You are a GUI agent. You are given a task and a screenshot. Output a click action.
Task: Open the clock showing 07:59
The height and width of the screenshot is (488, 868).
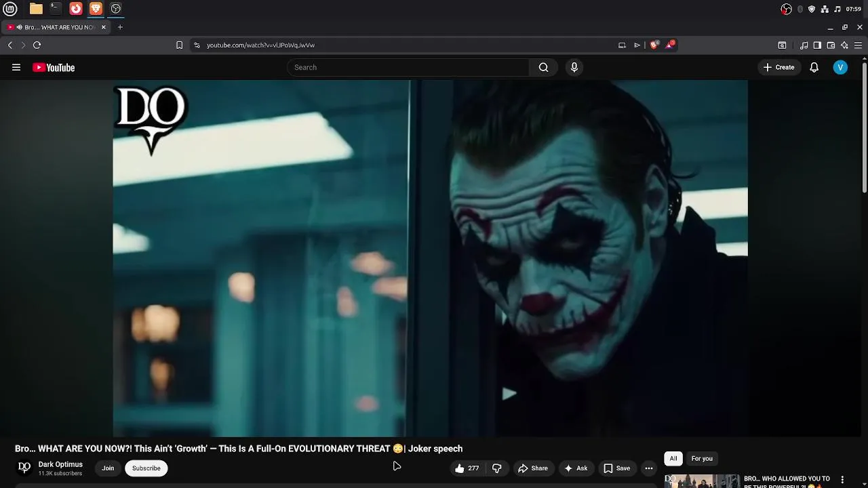pos(854,9)
